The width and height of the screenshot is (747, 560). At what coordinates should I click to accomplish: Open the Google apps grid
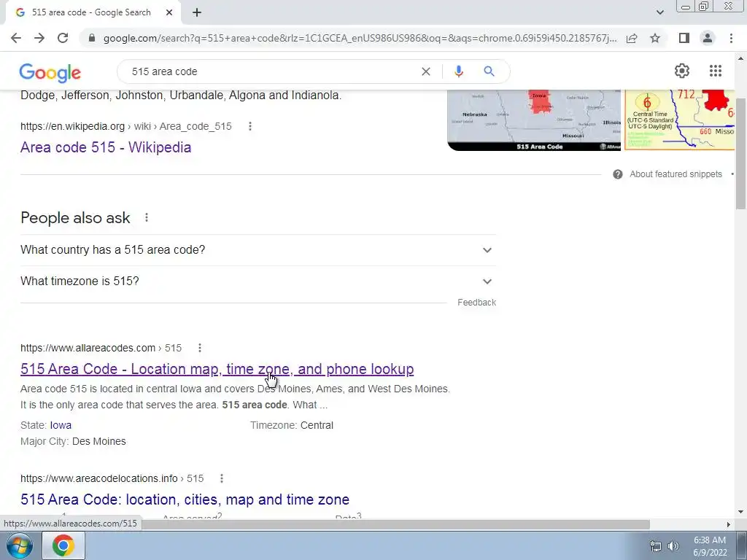715,71
